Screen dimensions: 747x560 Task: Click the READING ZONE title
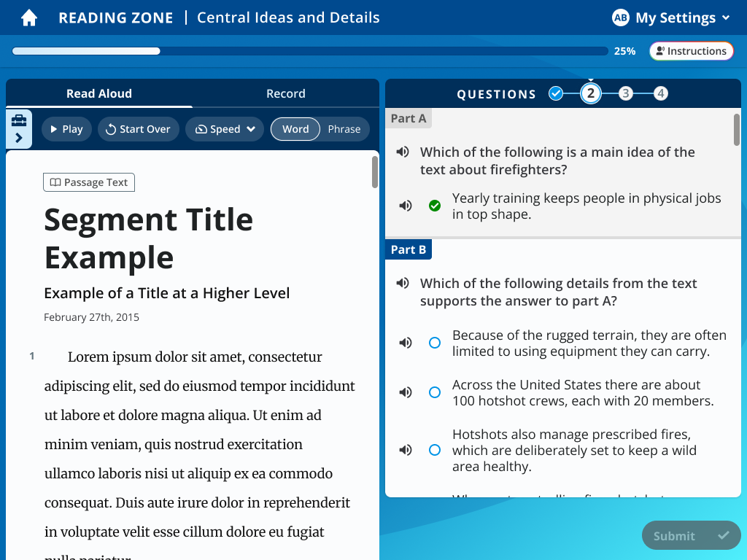(116, 18)
